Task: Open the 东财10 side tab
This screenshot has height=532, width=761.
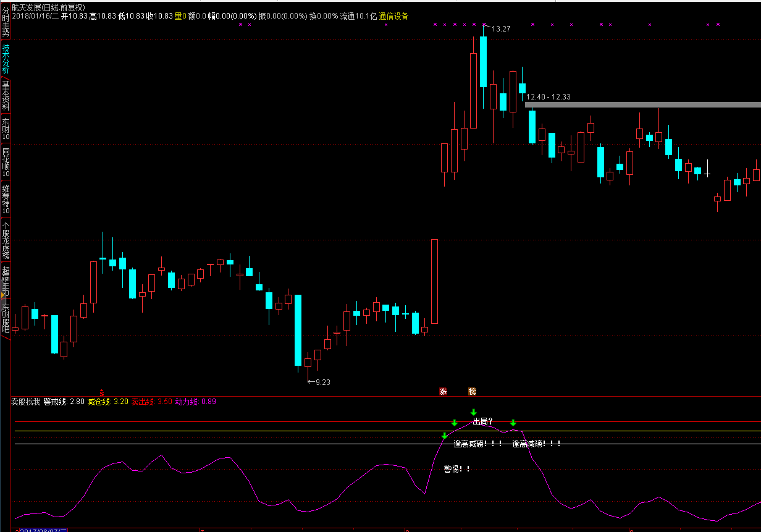Action: point(5,130)
